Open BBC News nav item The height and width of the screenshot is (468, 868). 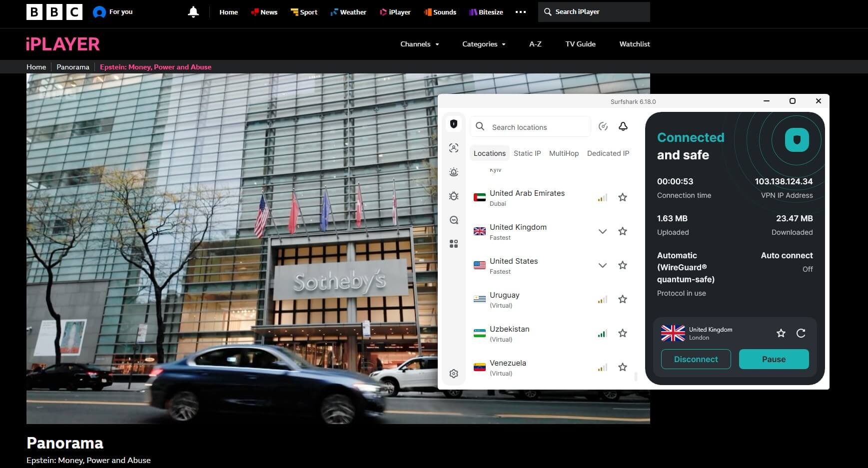click(x=264, y=12)
